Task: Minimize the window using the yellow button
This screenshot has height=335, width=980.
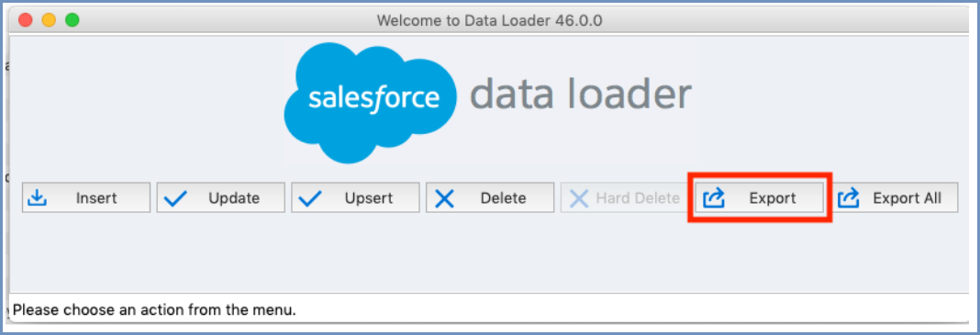Action: coord(49,20)
